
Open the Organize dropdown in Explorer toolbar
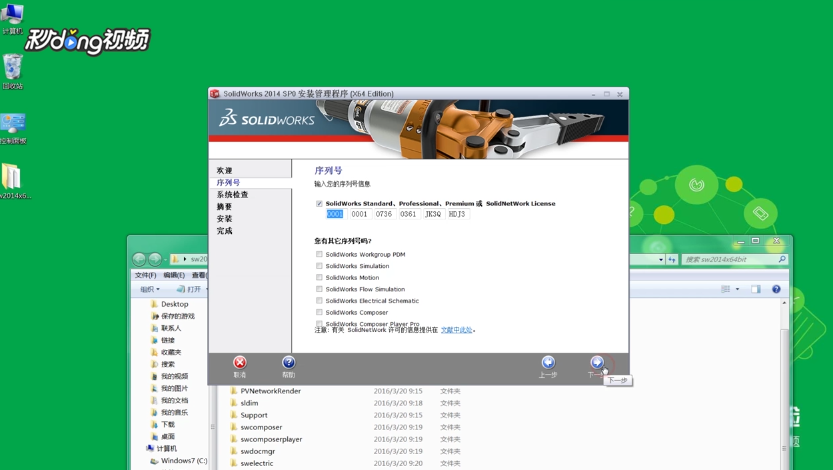point(150,289)
